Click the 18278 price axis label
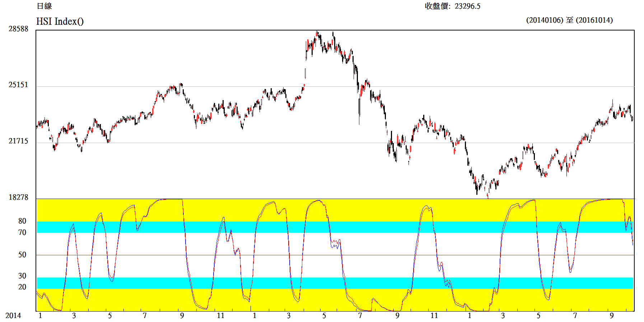This screenshot has width=644, height=322. coord(18,198)
